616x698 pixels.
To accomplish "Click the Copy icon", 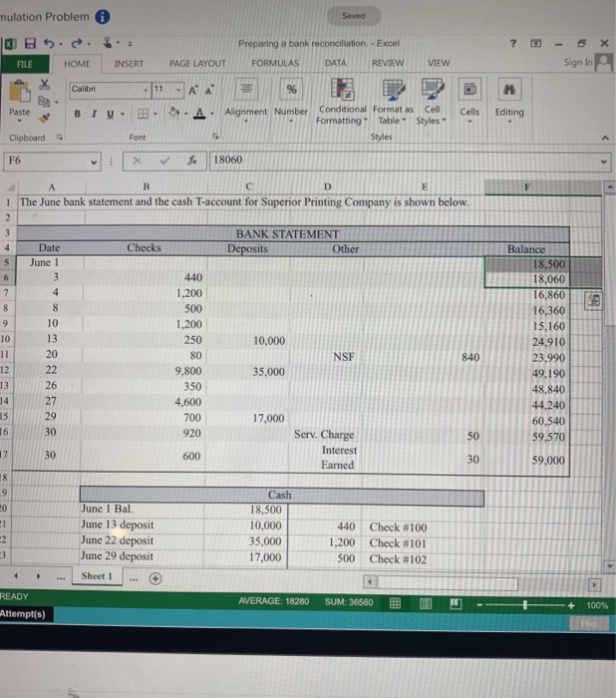I will click(x=44, y=102).
